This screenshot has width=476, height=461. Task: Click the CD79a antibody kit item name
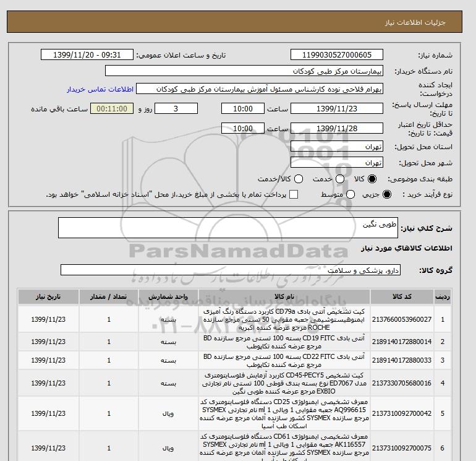click(284, 319)
